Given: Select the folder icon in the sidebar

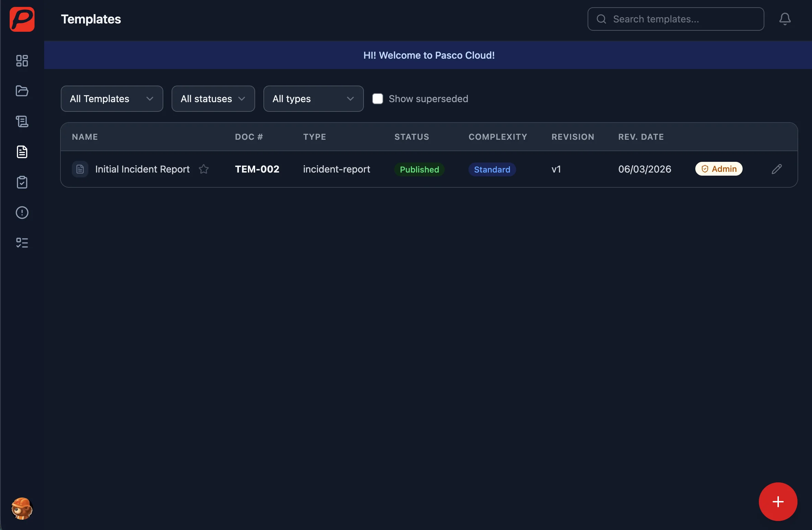Looking at the screenshot, I should tap(22, 91).
